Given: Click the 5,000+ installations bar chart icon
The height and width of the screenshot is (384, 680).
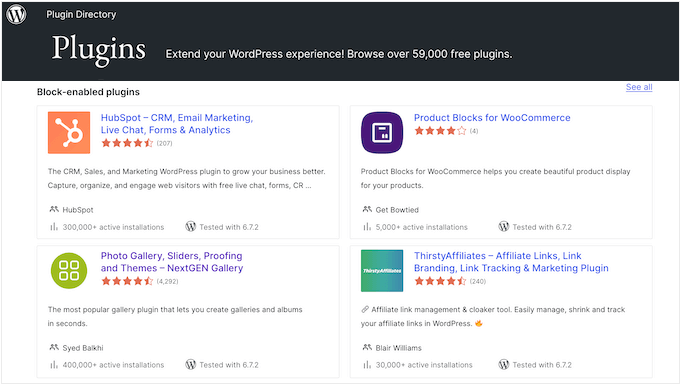Looking at the screenshot, I should click(367, 226).
